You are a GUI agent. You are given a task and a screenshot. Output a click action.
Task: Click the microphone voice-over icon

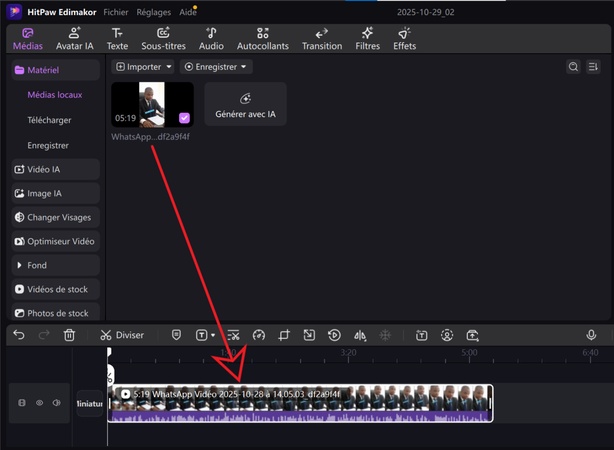[x=591, y=336]
